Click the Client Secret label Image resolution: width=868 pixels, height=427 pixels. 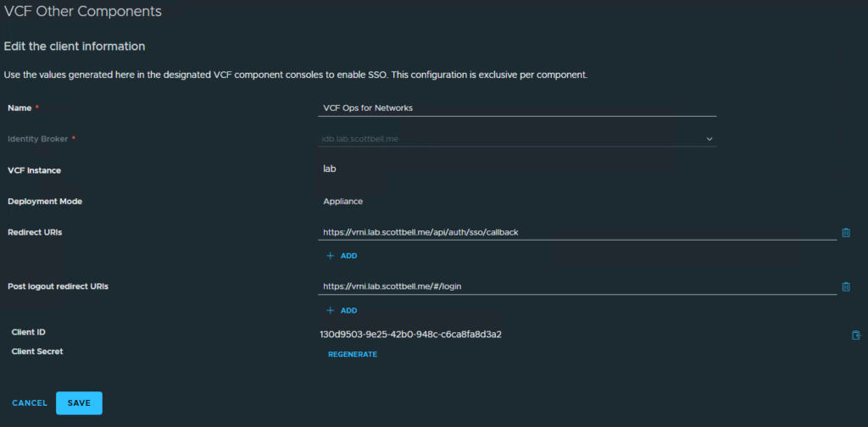[x=37, y=352]
